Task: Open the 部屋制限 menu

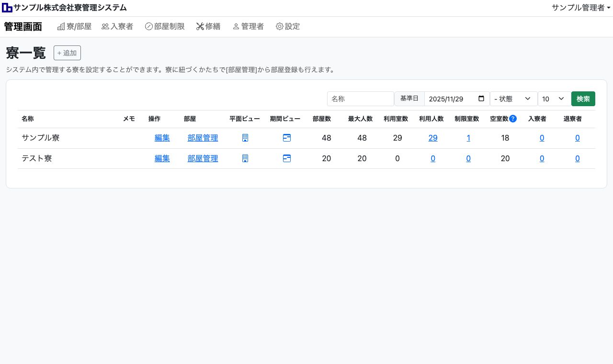Action: (x=165, y=26)
